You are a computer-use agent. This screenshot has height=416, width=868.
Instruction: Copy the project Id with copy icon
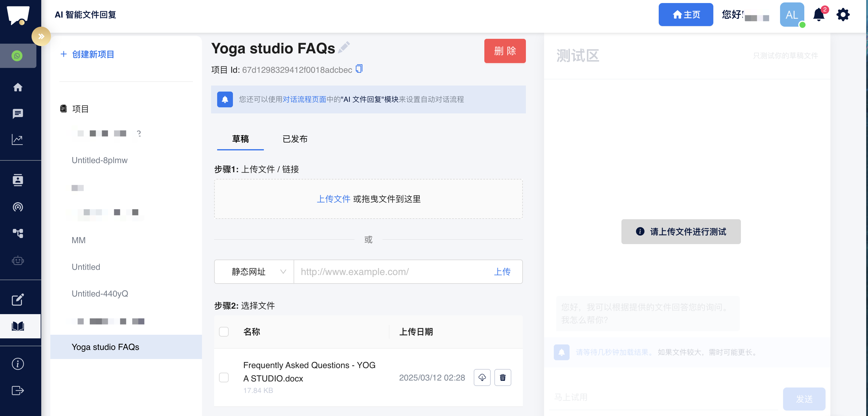359,69
